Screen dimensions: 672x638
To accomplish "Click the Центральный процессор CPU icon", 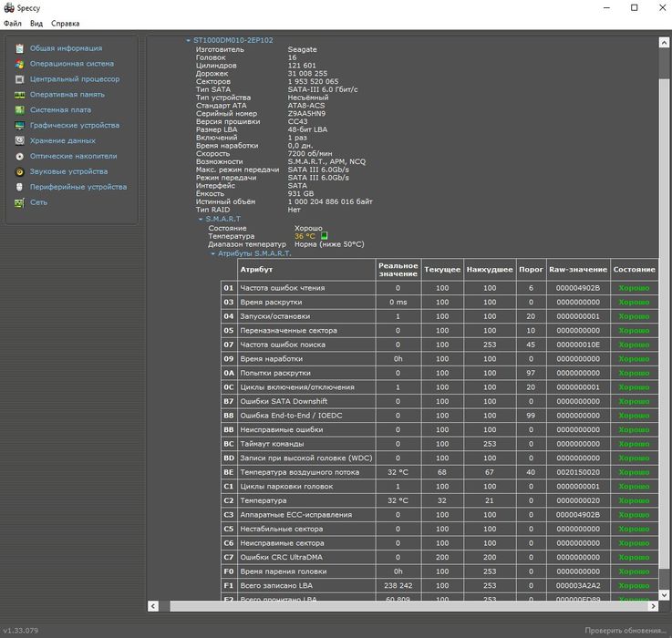I will (x=20, y=79).
